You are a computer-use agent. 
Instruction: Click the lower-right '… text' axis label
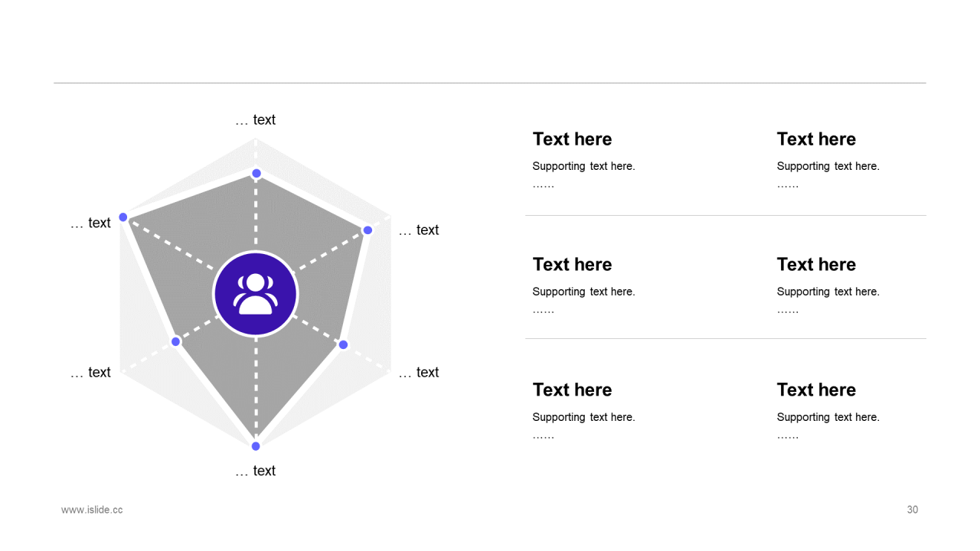(419, 373)
